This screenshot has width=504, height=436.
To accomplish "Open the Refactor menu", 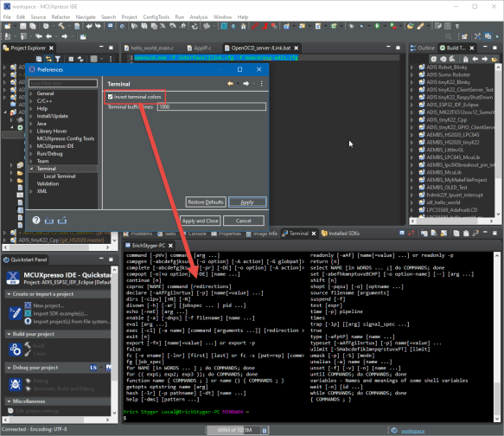I will (61, 17).
